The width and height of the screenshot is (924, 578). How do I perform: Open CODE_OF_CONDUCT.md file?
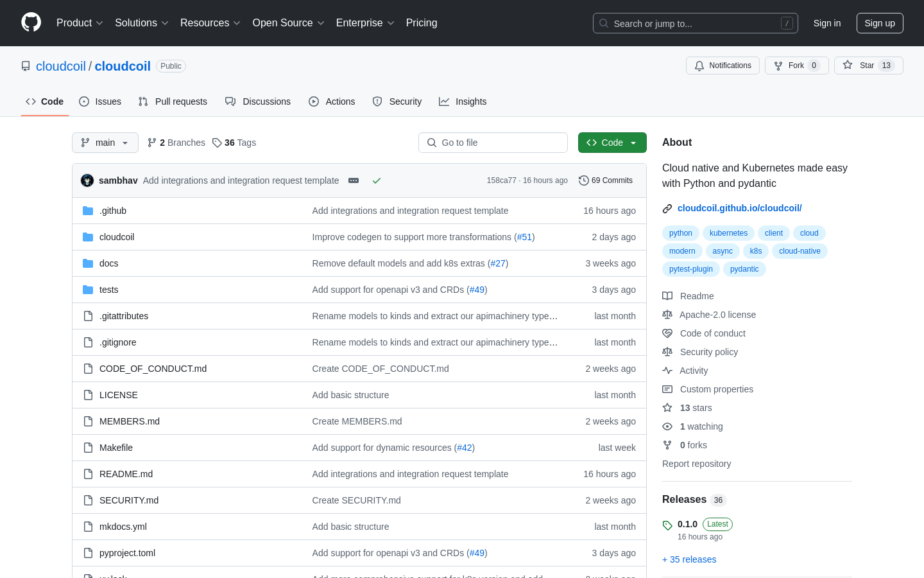coord(153,369)
